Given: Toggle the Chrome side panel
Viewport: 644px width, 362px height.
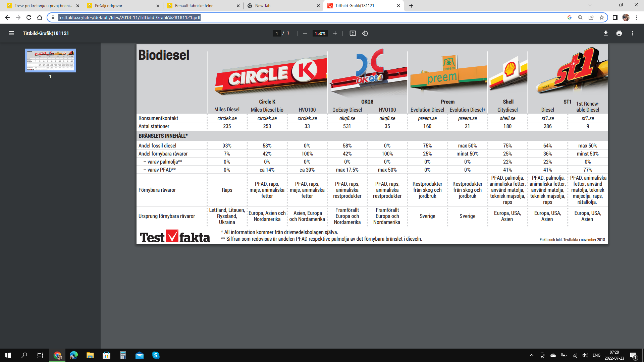Looking at the screenshot, I should (x=615, y=17).
